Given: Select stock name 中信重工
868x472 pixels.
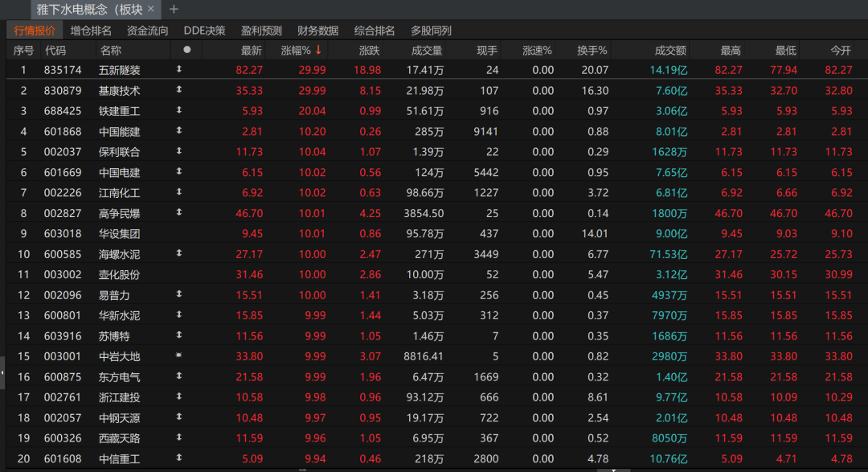Looking at the screenshot, I should tap(120, 459).
